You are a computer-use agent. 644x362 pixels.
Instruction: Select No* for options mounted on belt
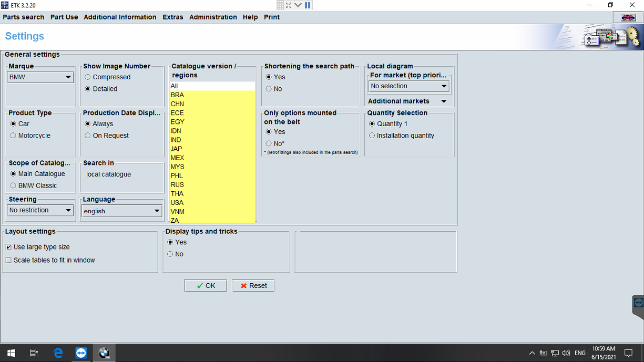tap(275, 143)
